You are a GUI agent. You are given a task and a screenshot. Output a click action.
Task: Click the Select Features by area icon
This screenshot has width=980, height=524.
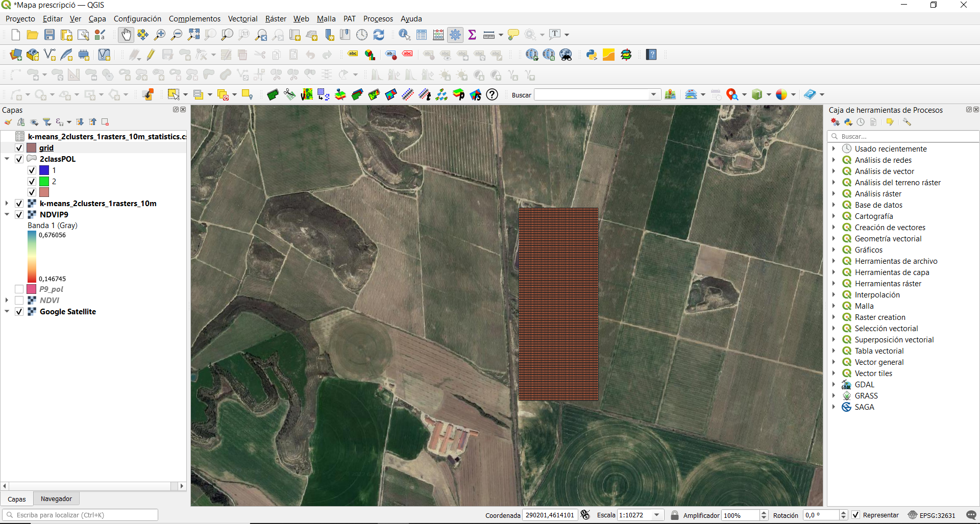(x=174, y=94)
